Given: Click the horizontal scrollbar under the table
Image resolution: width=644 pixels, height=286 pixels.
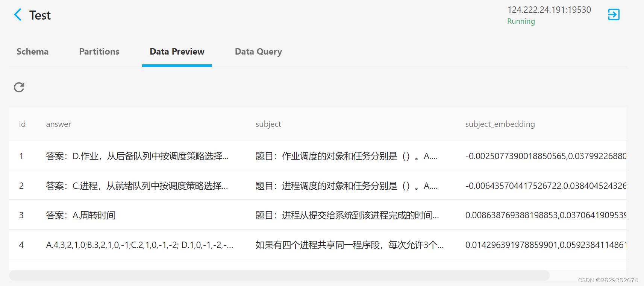Looking at the screenshot, I should click(279, 275).
